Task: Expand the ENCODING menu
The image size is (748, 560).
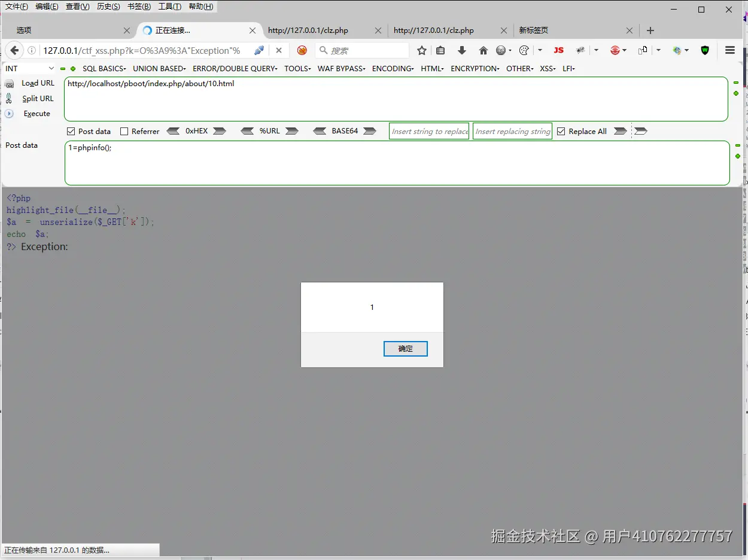Action: click(x=393, y=69)
